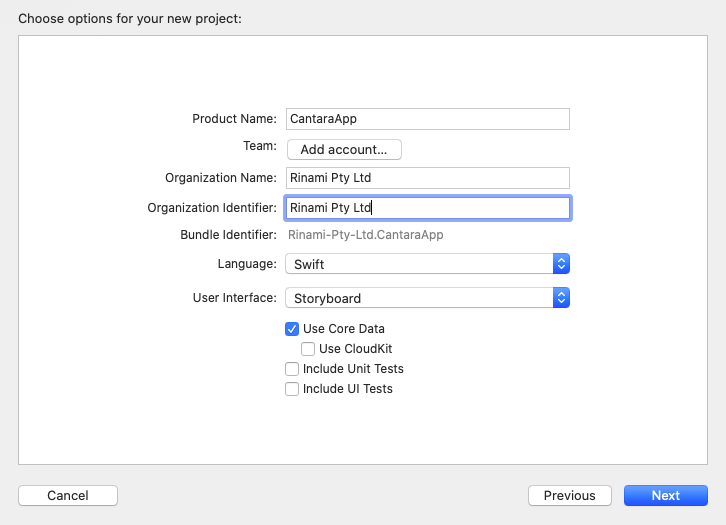The image size is (726, 525).
Task: Click the "Team:" label text
Action: point(259,146)
